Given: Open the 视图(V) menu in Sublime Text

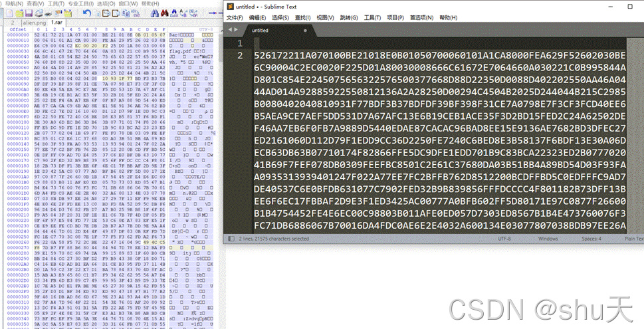Looking at the screenshot, I should point(325,18).
